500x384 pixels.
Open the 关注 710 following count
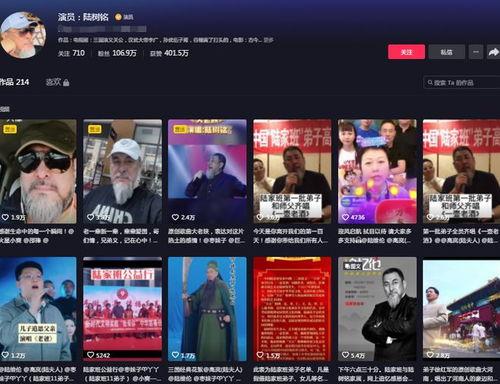click(71, 53)
